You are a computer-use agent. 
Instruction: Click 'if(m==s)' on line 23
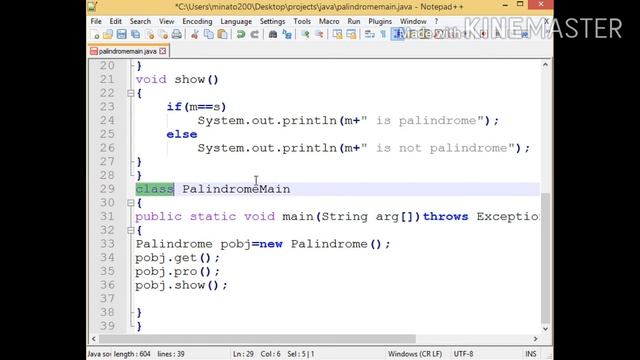[x=196, y=107]
